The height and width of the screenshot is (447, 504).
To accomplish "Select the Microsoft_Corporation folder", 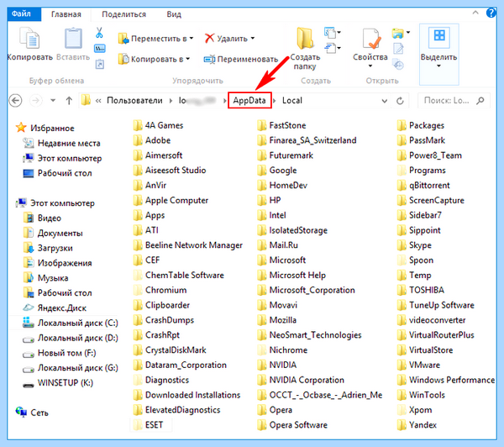I will [307, 291].
